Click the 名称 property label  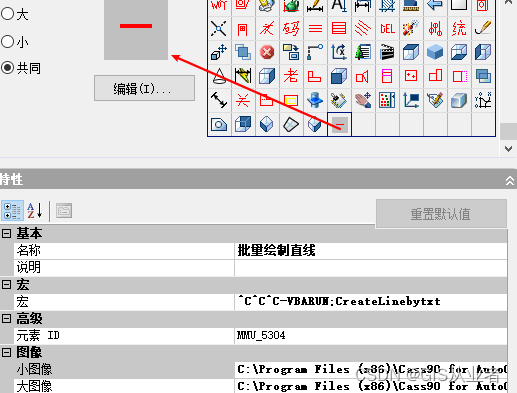[x=29, y=251]
